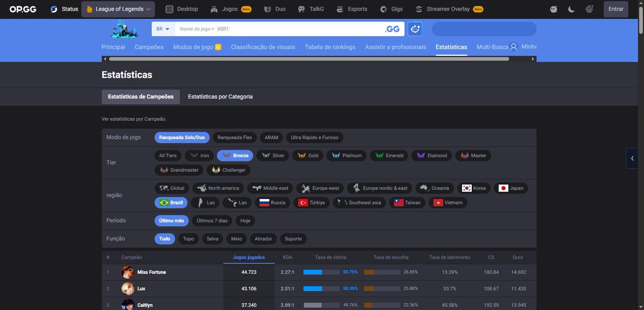Click the AI sparkle icon beside search
This screenshot has width=644, height=310.
tap(415, 29)
